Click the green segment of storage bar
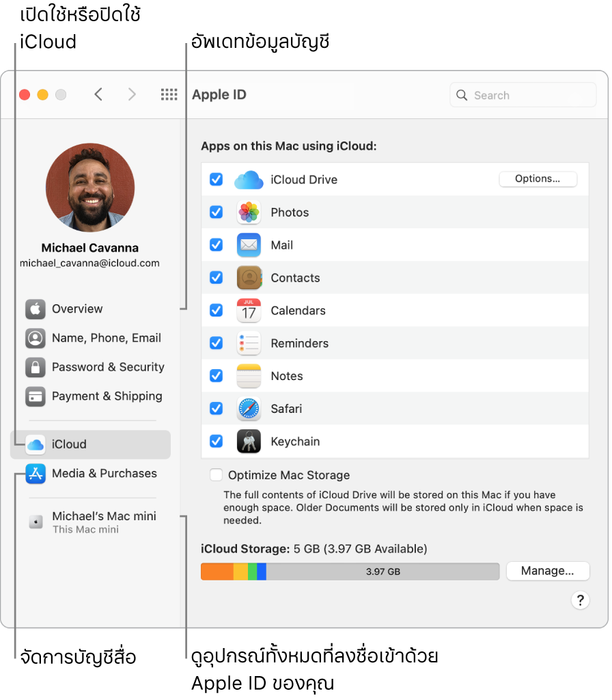 click(x=253, y=571)
